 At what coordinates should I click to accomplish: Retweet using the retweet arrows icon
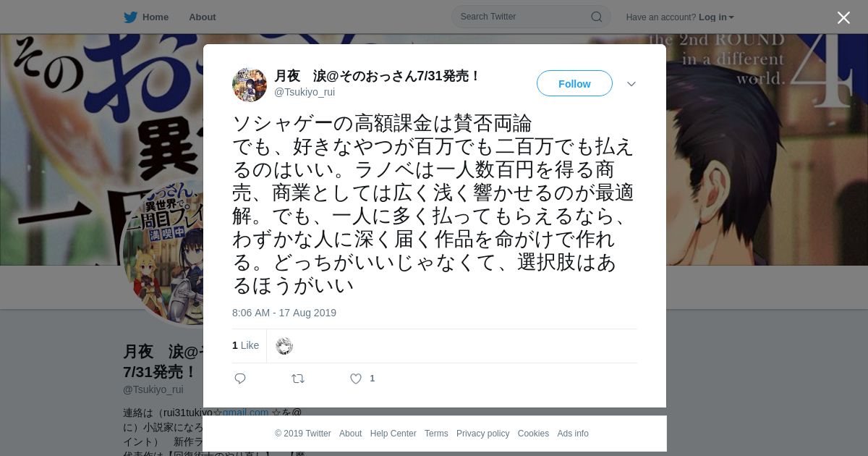point(298,379)
